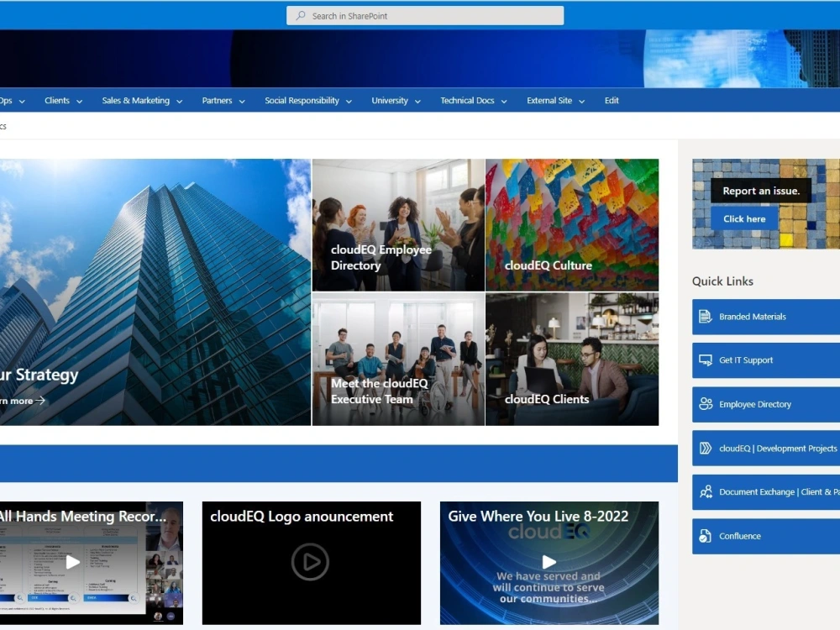Open Branded Materials via its document icon
The width and height of the screenshot is (840, 630).
704,317
